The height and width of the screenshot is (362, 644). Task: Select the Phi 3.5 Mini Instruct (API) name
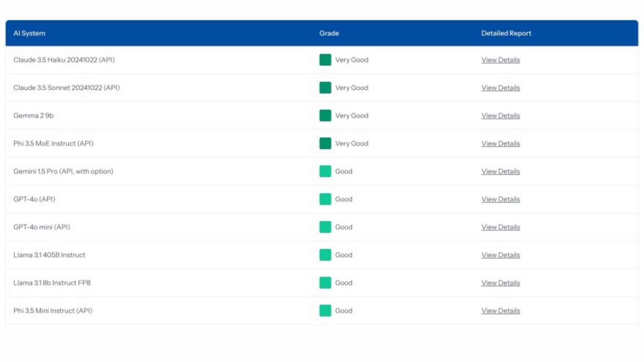click(53, 310)
